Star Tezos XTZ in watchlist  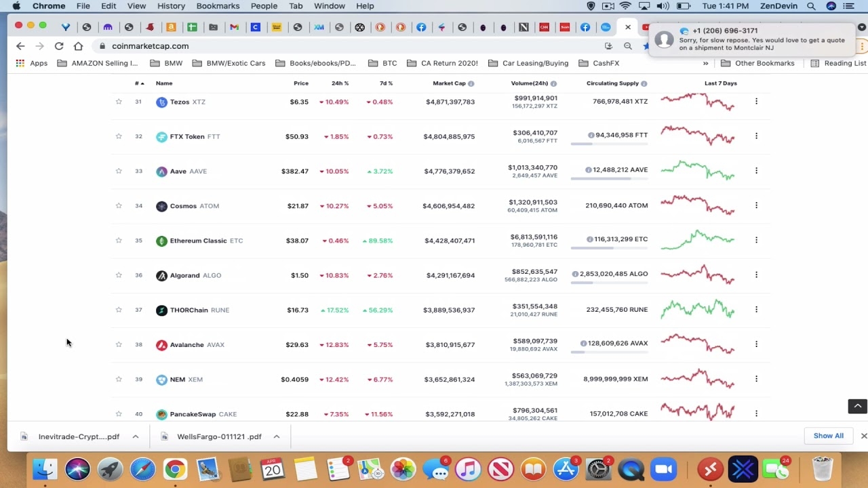119,102
